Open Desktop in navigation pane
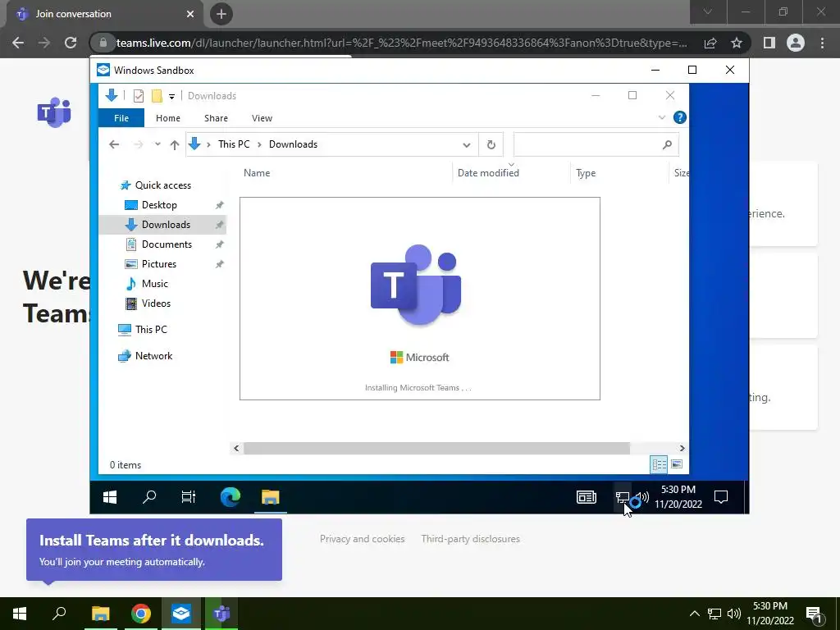 (159, 205)
